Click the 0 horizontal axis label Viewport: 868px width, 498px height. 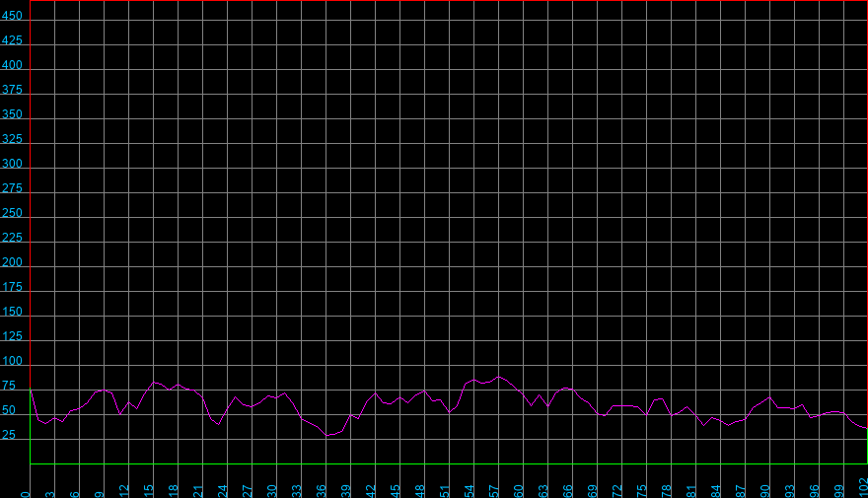pyautogui.click(x=26, y=494)
